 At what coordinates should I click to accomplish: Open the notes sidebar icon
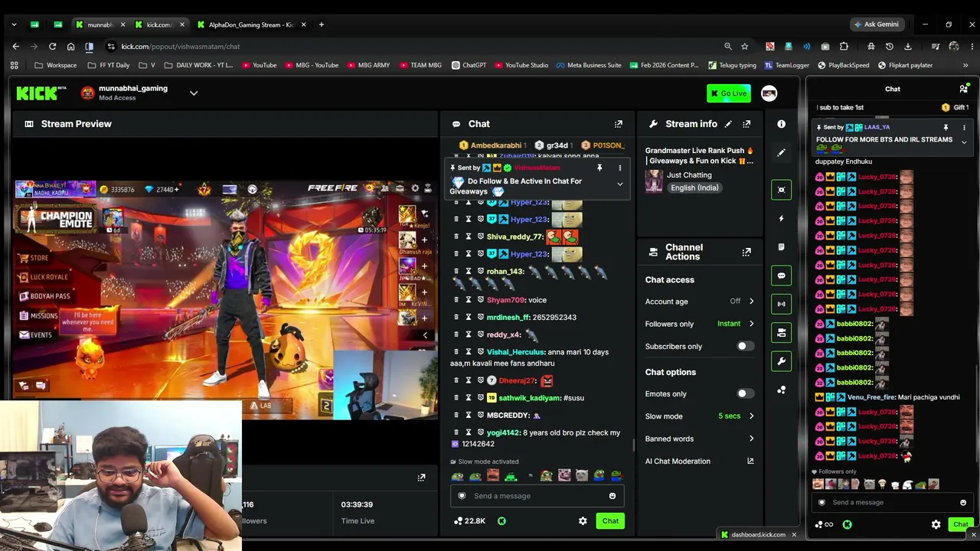[781, 247]
